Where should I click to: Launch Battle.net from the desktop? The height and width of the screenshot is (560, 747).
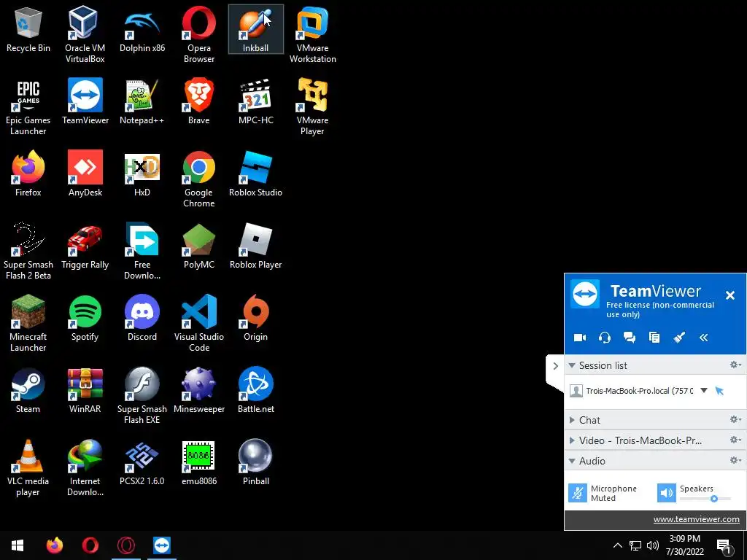[256, 391]
